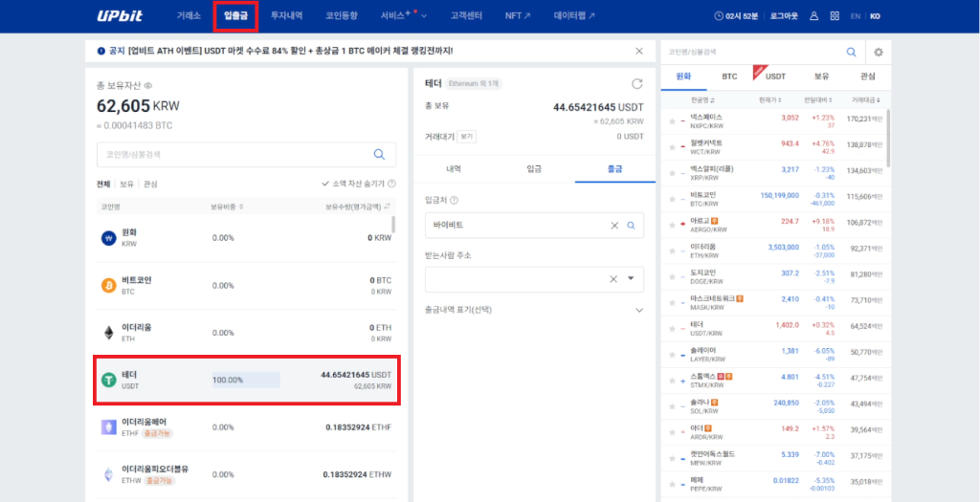The width and height of the screenshot is (980, 502).
Task: Favorite 도지코인 DOGE with its star
Action: (x=672, y=276)
